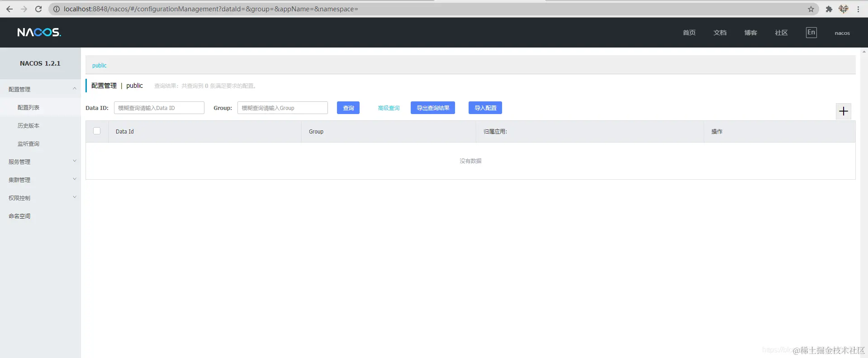
Task: Focus the Data ID search field
Action: tap(159, 108)
